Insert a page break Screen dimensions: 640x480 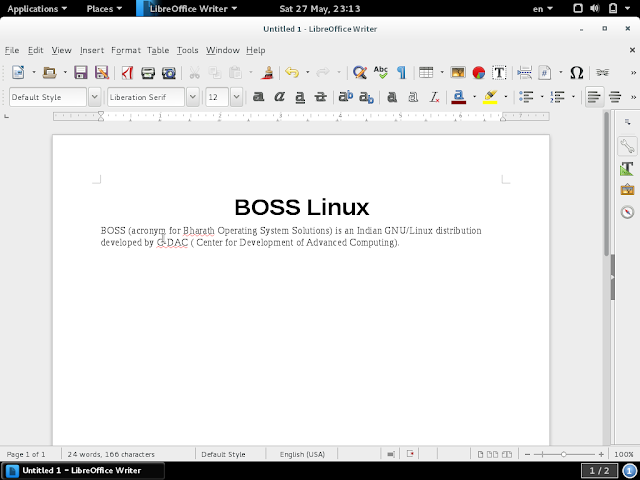coord(524,73)
